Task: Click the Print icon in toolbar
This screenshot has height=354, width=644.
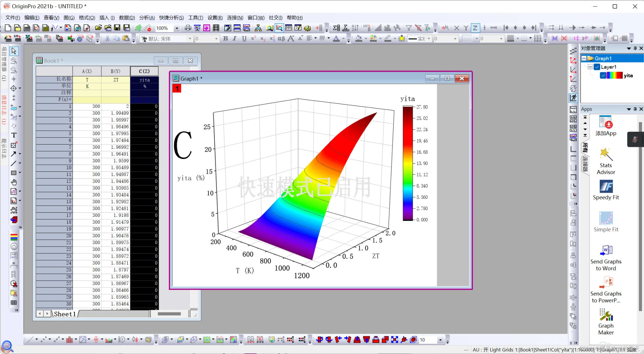Action: 188,28
